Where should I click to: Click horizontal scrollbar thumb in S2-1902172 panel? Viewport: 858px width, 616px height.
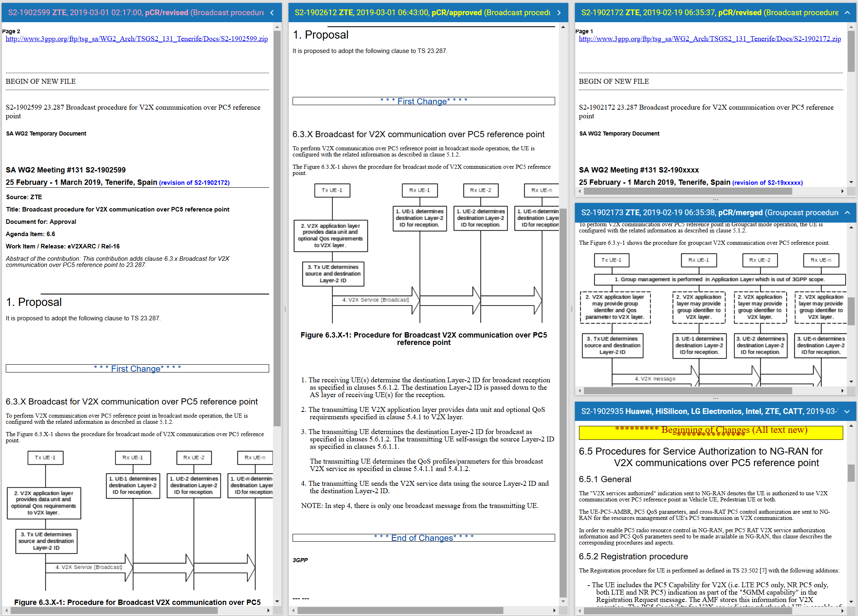[688, 191]
